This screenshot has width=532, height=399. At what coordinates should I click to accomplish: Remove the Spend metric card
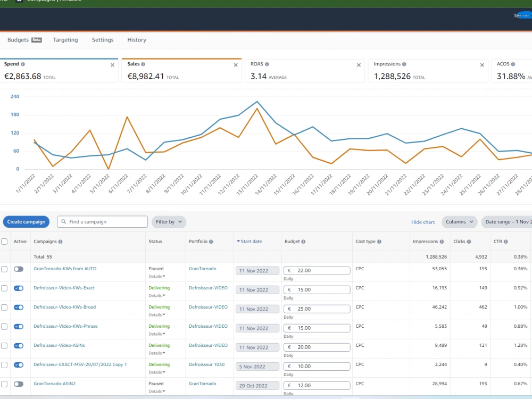coord(112,65)
